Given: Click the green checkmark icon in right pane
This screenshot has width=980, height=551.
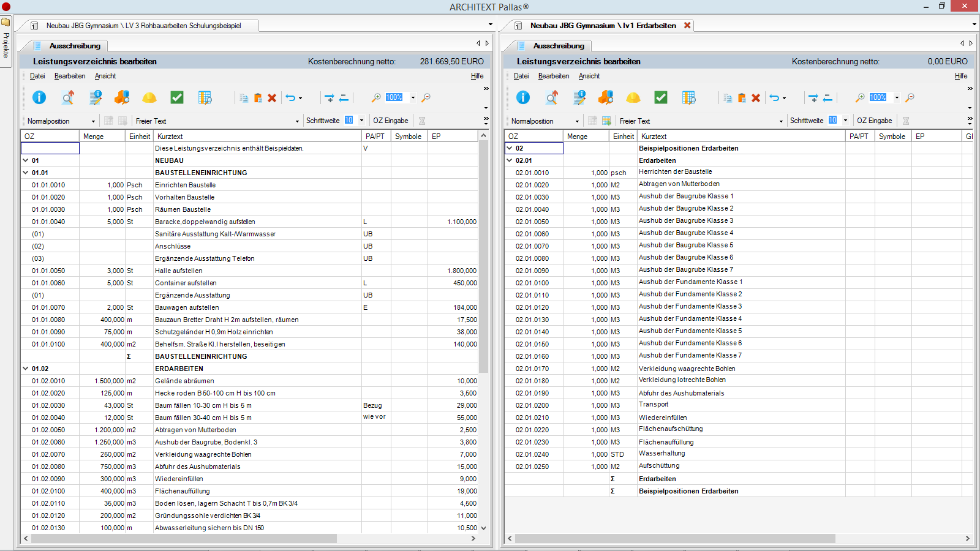Looking at the screenshot, I should click(661, 97).
